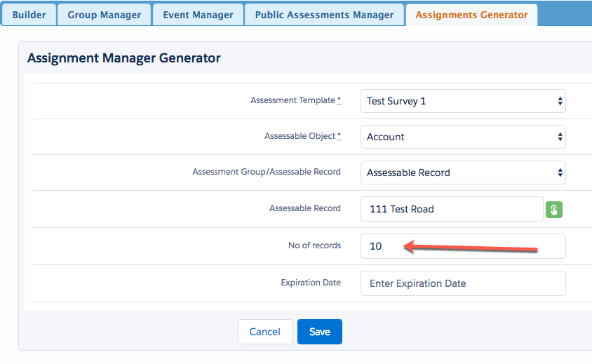Click the Assignment Manager Generator heading
The width and height of the screenshot is (592, 364).
(124, 58)
